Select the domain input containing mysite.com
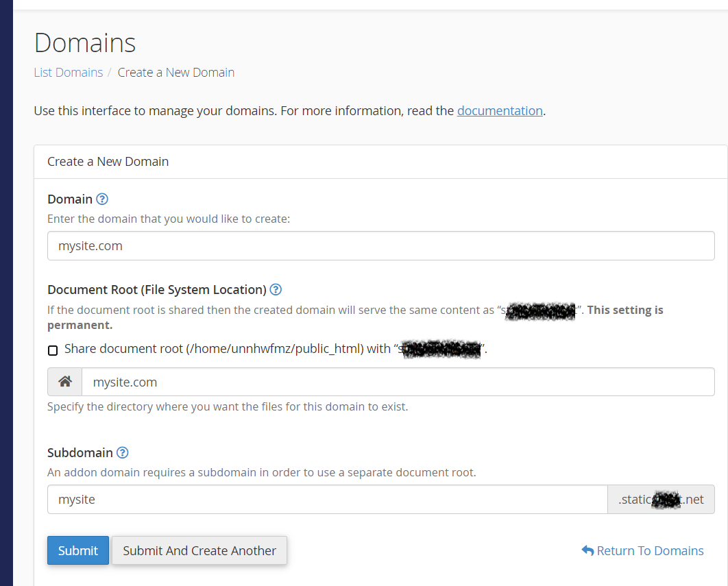The width and height of the screenshot is (728, 586). click(x=380, y=245)
